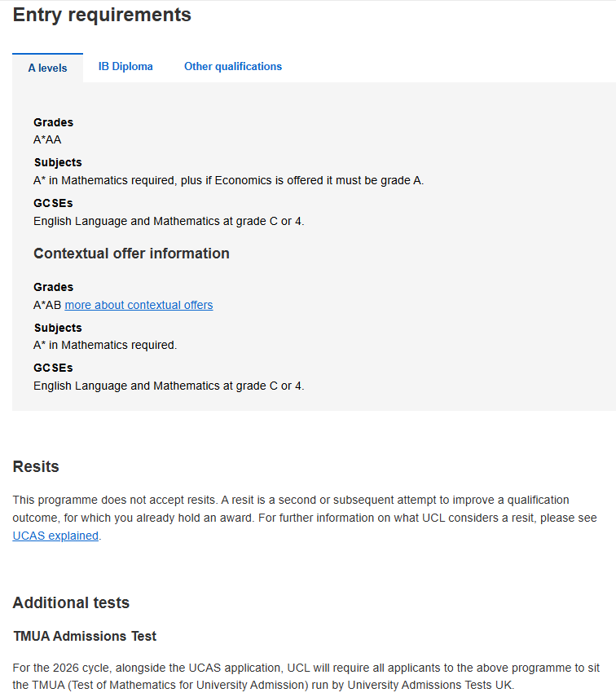The width and height of the screenshot is (616, 697).
Task: Click the GCSEs label below the A*AA subjects
Action: click(53, 203)
